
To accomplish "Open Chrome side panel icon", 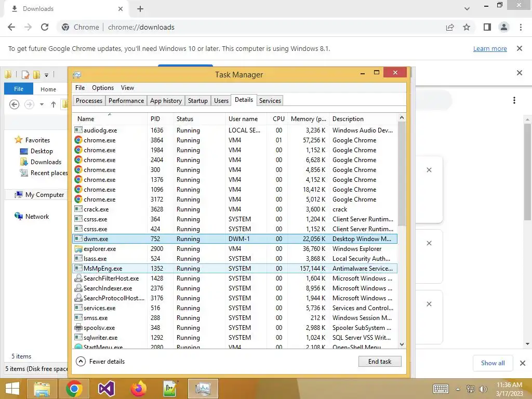I will [x=487, y=27].
